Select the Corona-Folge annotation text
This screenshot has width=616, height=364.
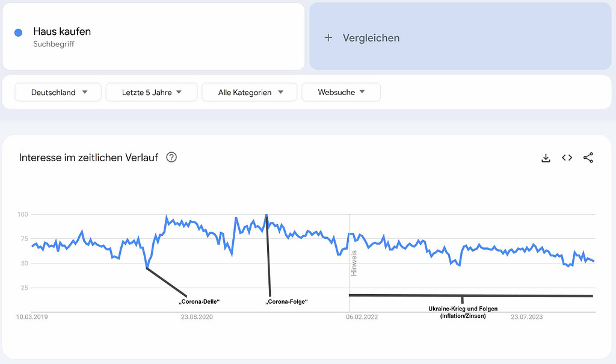pos(286,301)
